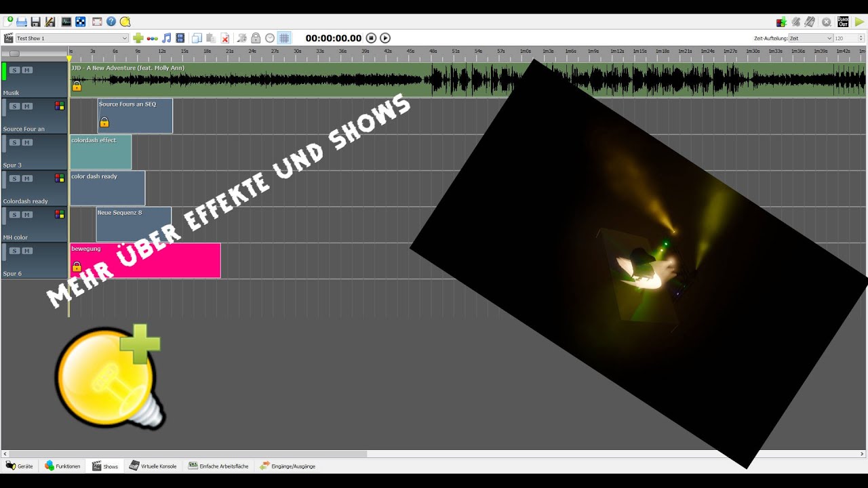Select the pink bewegung item
The width and height of the screenshot is (868, 488).
(145, 260)
